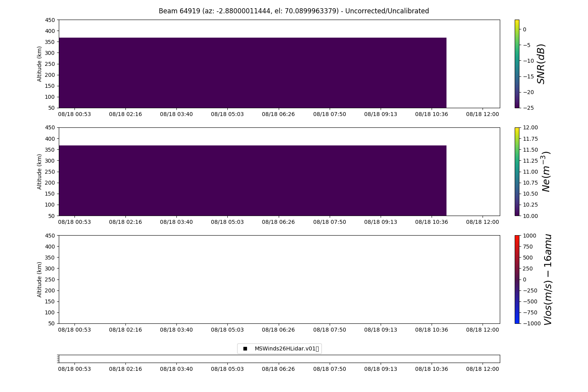Viewport: 588px width, 392px height.
Task: Click the 500 tick on Vlos colorbar
Action: 528,257
